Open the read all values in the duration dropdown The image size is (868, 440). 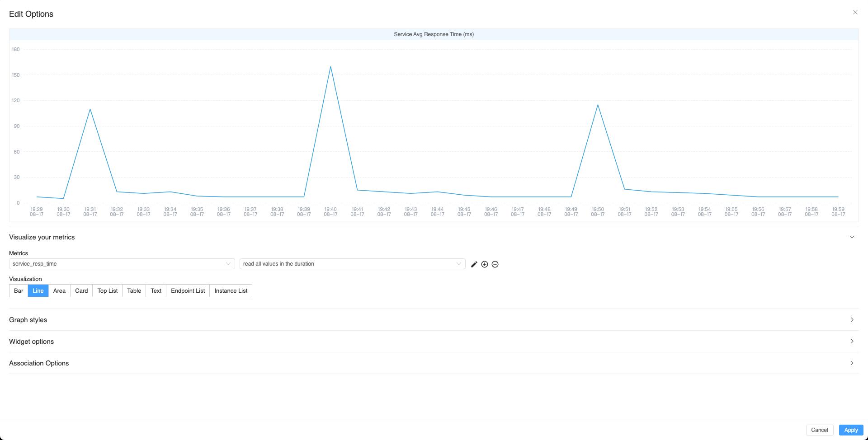353,264
